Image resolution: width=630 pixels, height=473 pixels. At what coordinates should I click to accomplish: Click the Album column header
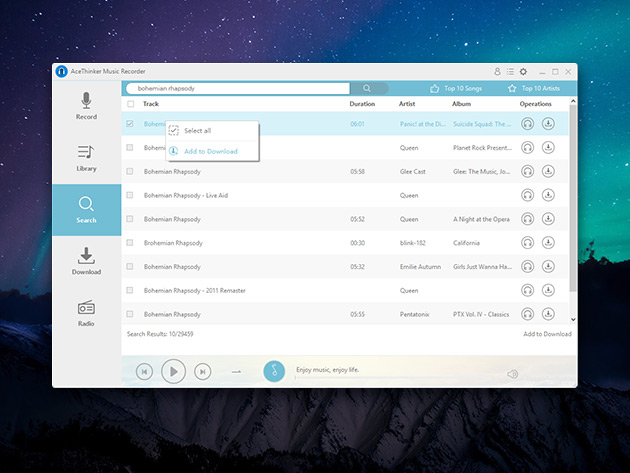click(461, 104)
